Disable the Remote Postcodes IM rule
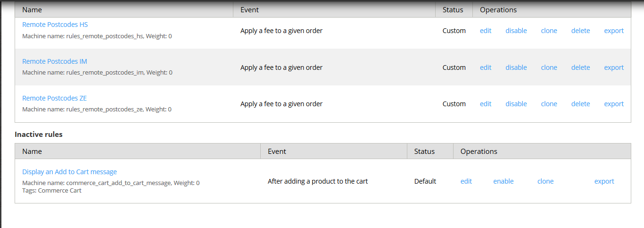The width and height of the screenshot is (644, 228). [x=516, y=68]
